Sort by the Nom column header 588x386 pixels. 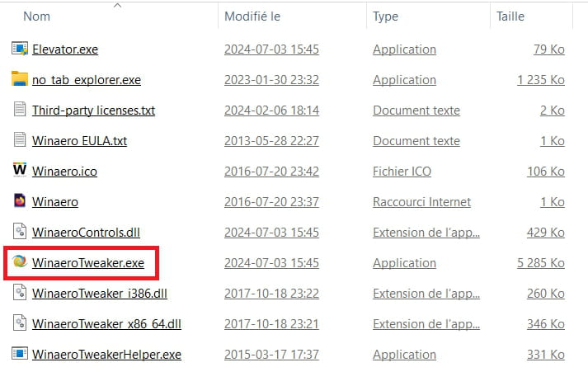pos(37,16)
